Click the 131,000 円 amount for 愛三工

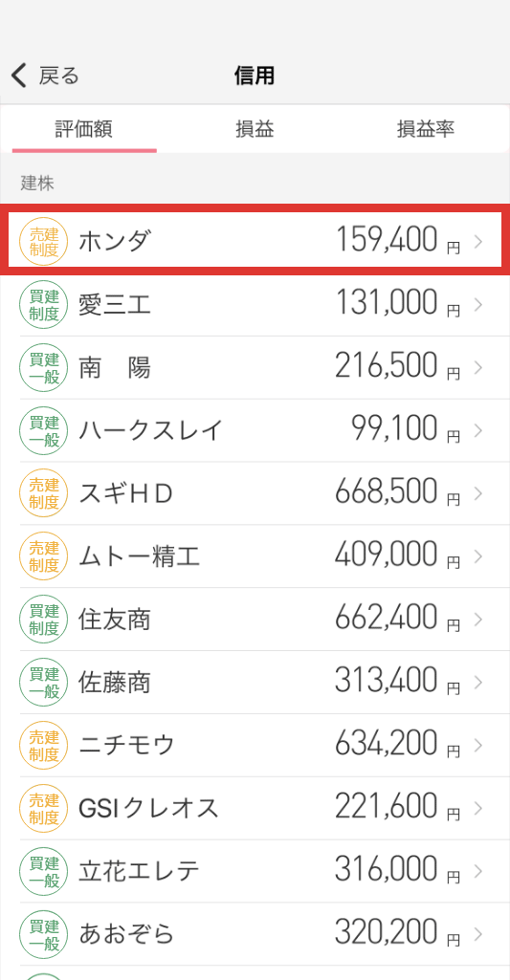coord(398,304)
